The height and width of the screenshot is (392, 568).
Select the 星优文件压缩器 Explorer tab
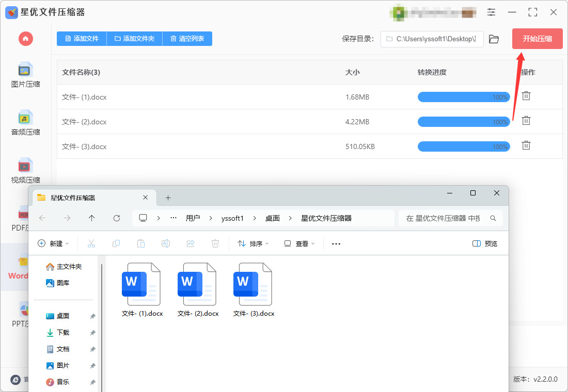point(95,198)
